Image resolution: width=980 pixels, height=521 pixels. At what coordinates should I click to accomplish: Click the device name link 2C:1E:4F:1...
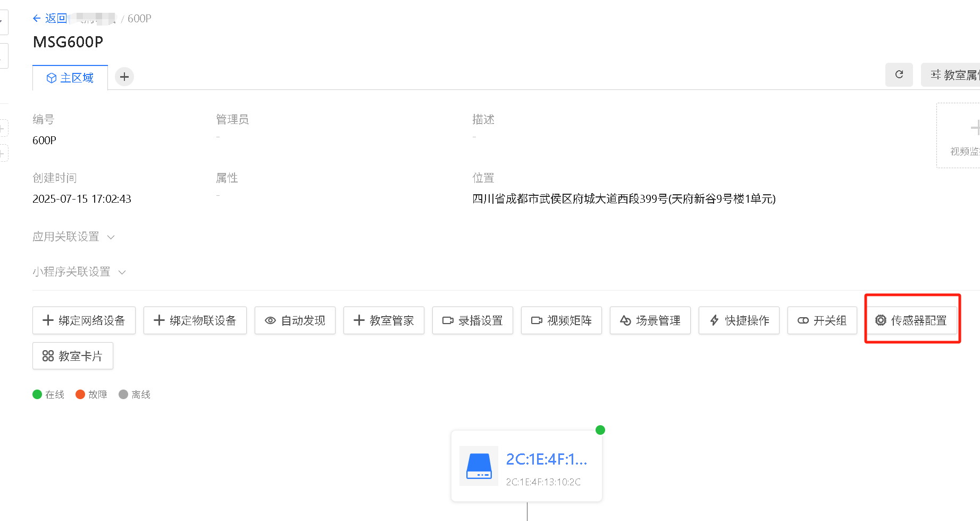click(x=546, y=459)
